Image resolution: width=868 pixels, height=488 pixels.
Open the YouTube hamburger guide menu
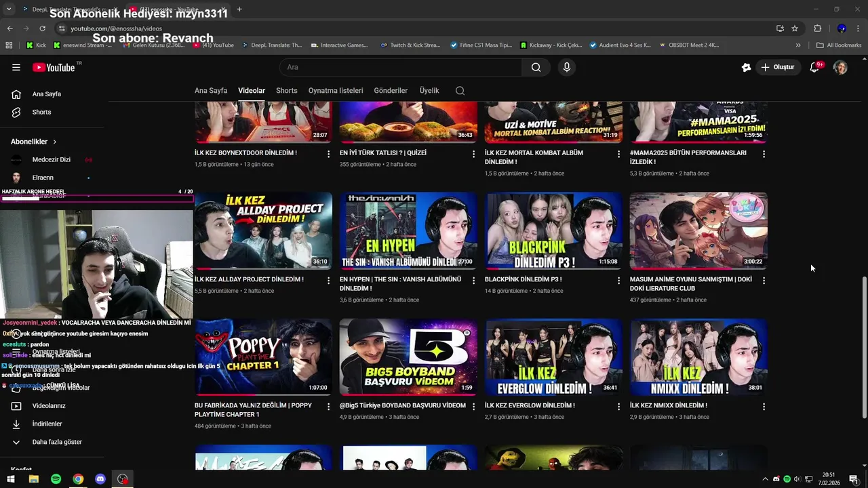pos(16,67)
